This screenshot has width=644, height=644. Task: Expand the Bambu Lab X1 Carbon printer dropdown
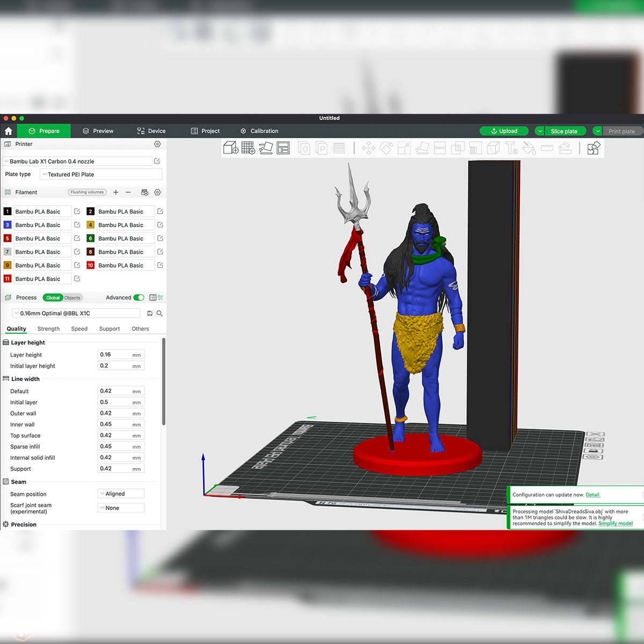[78, 161]
